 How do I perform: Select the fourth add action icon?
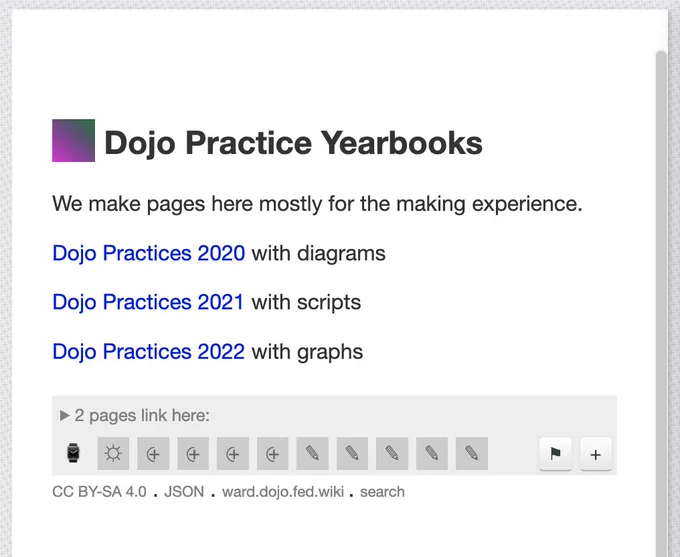coord(272,454)
